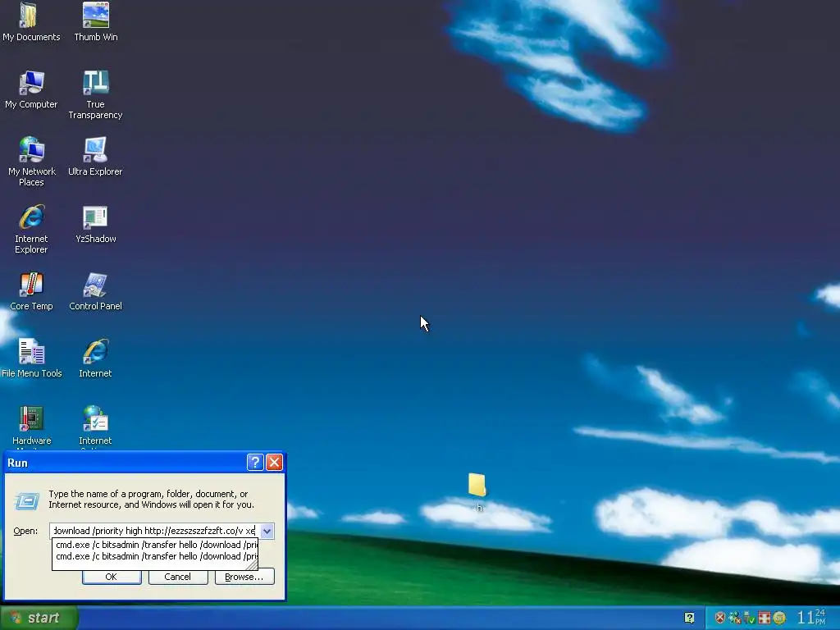Select the My Network Places icon
This screenshot has width=840, height=630.
(31, 162)
